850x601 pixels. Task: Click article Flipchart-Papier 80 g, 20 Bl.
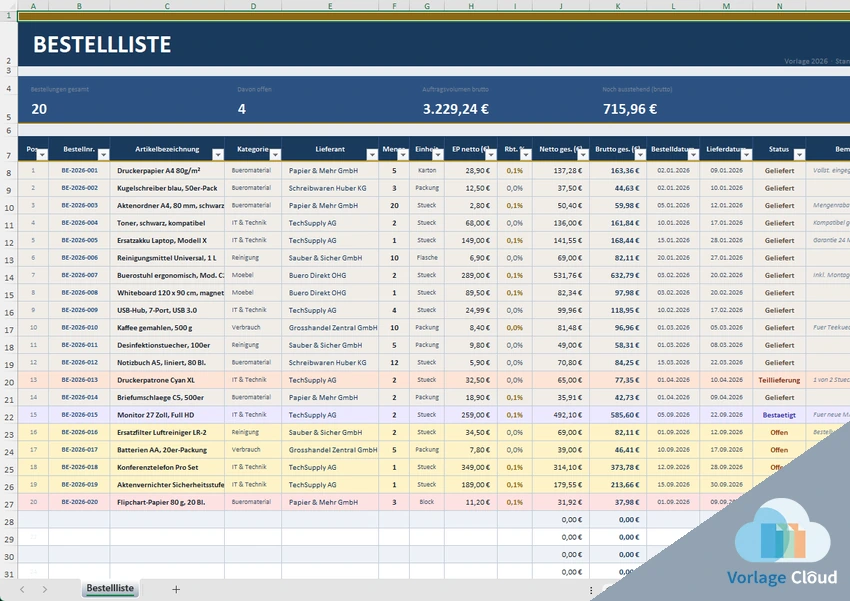[161, 502]
